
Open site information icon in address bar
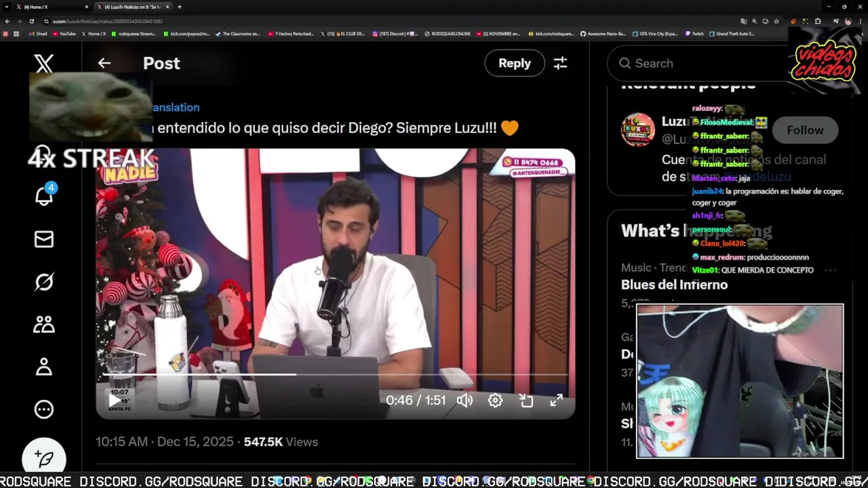pos(46,21)
